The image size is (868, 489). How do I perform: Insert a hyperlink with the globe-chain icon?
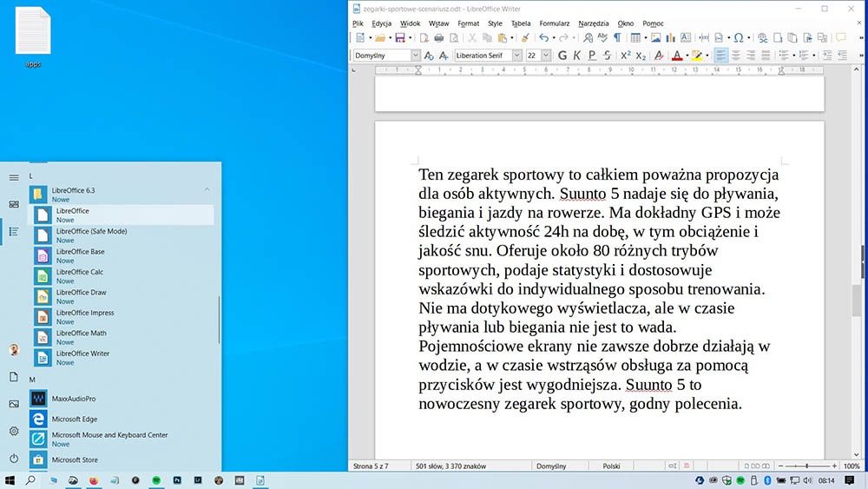[x=763, y=37]
